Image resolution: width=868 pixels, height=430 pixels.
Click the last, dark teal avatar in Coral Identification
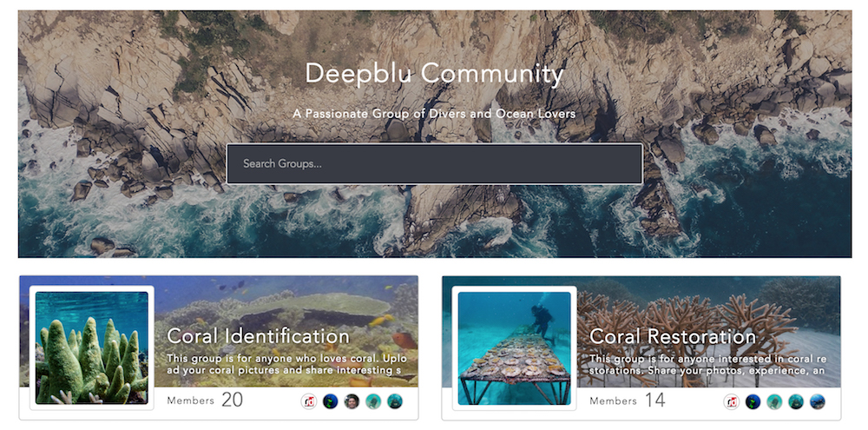click(395, 401)
